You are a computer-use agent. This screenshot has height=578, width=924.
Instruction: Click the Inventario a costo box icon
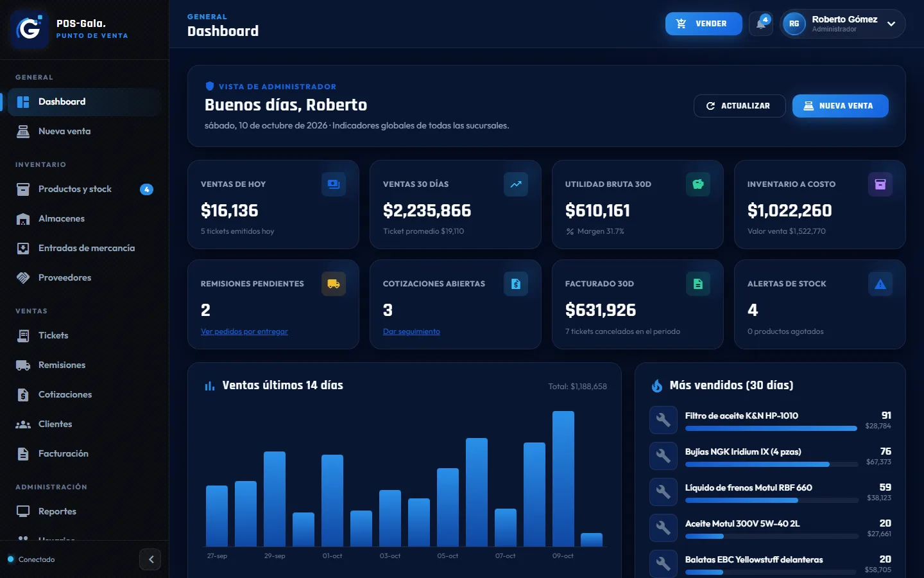(x=880, y=184)
